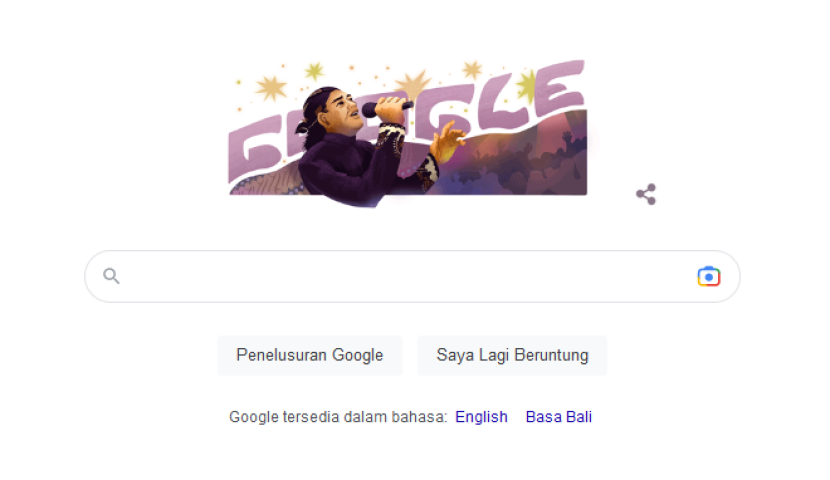Switch language via the English link
830x480 pixels.
[x=481, y=417]
